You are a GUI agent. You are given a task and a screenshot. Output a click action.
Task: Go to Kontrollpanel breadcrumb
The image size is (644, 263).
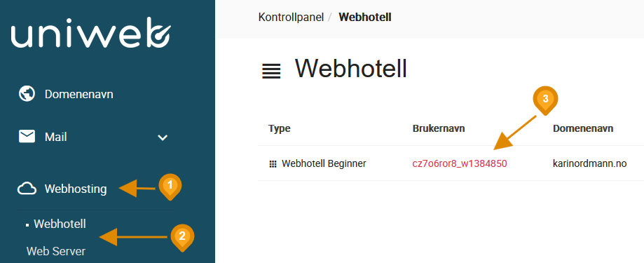tap(291, 18)
